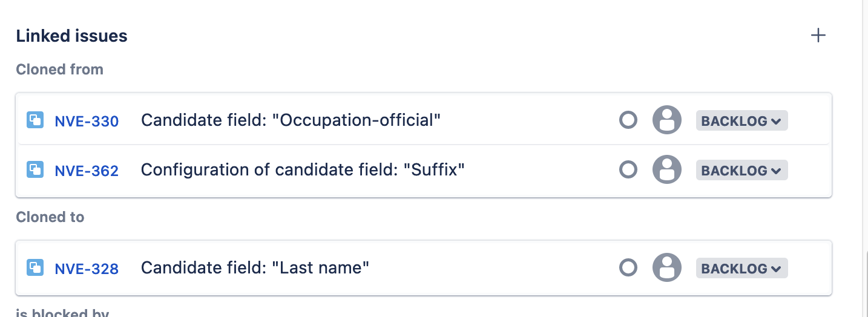Click assignee avatar on NVE-362 row
This screenshot has width=868, height=317.
[667, 169]
